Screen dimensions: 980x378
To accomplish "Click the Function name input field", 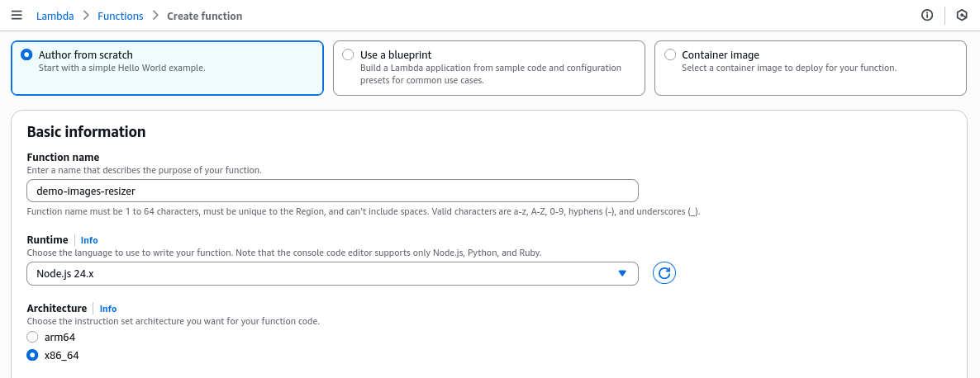I will coord(332,191).
